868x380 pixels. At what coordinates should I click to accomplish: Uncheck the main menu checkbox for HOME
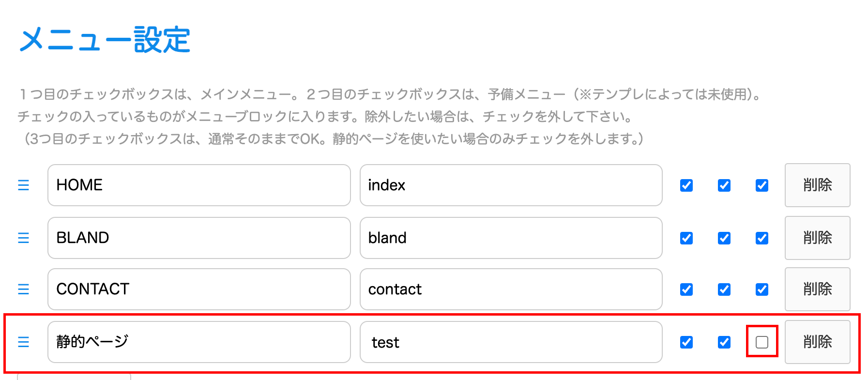coord(686,185)
